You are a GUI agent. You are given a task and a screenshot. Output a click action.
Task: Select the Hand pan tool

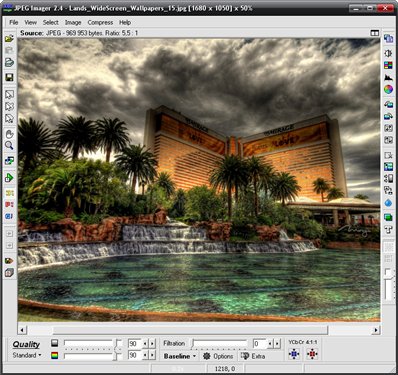coord(9,134)
